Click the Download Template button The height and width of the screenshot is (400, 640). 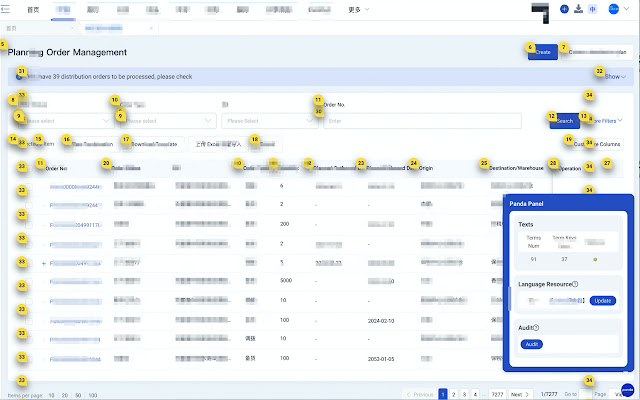point(153,144)
